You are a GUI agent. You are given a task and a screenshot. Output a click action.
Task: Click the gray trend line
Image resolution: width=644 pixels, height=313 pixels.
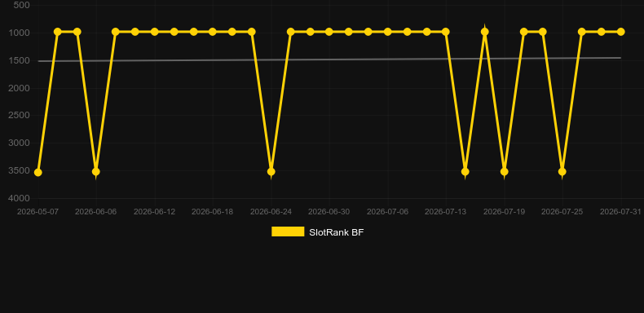tap(329, 60)
